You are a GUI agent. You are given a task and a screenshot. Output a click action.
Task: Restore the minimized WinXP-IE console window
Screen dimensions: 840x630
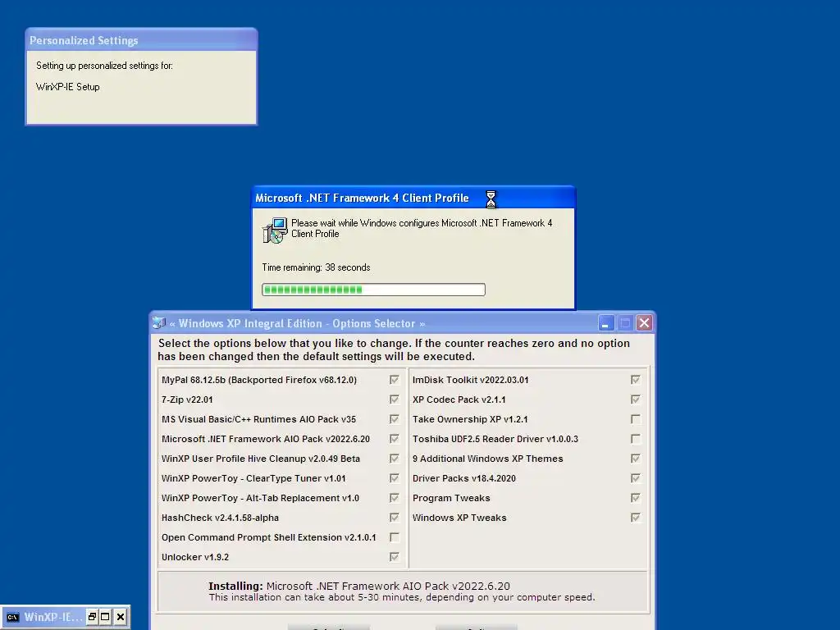(92, 617)
